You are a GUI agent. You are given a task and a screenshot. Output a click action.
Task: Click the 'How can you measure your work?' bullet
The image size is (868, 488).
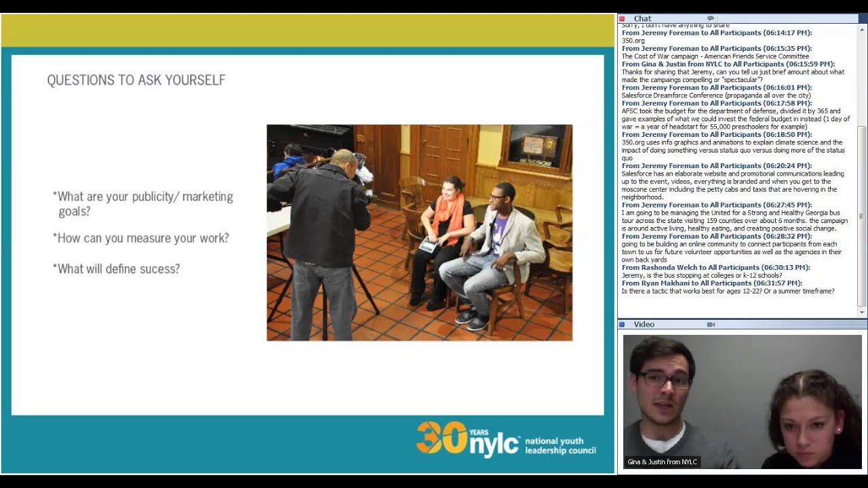click(x=141, y=238)
